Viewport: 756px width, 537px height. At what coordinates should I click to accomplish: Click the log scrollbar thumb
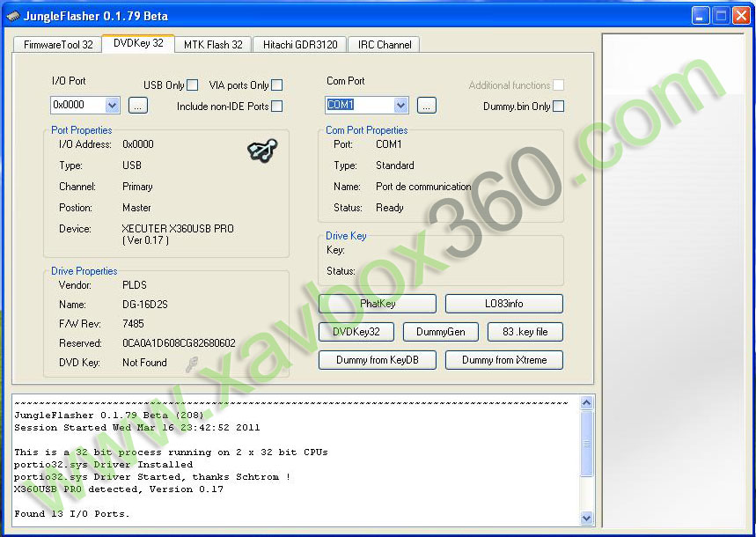click(586, 444)
